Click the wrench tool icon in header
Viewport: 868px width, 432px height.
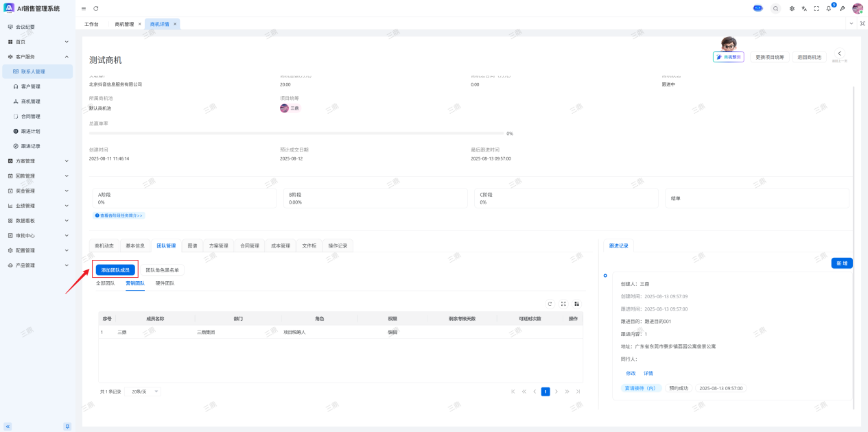coord(842,9)
